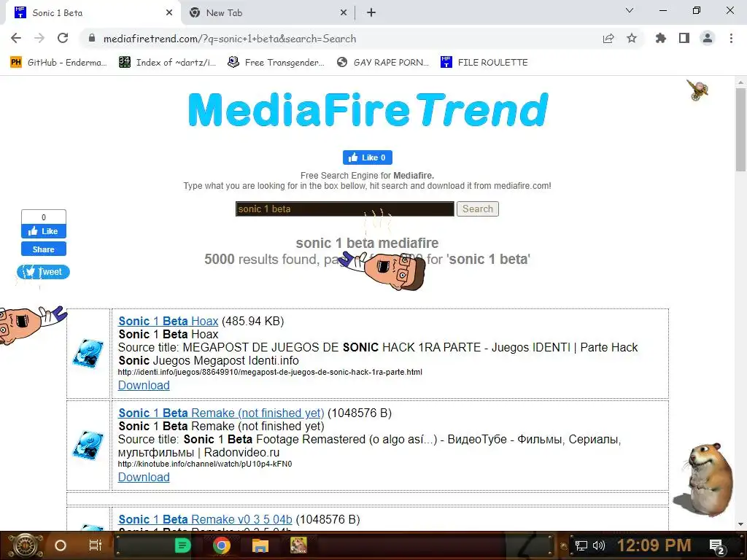The width and height of the screenshot is (747, 560).
Task: Click the Search button
Action: [x=477, y=209]
